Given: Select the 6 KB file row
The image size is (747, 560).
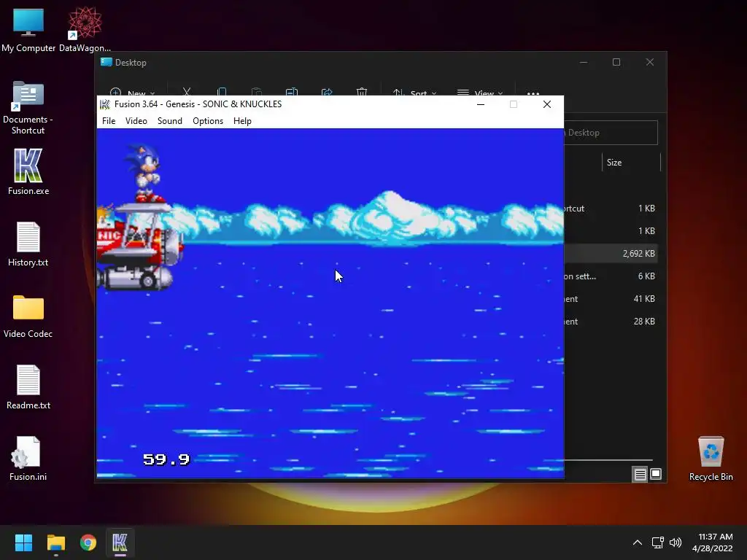Looking at the screenshot, I should (x=611, y=276).
